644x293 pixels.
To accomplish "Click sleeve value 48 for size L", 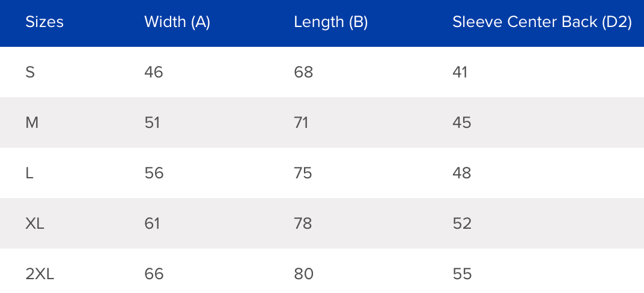I will coord(461,174).
